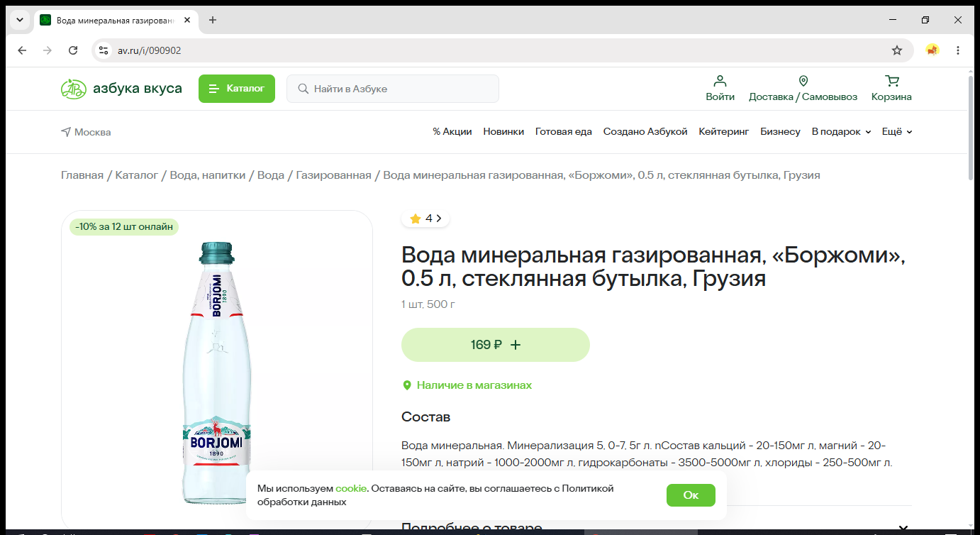
Task: Accept cookies with the Ок button
Action: (691, 495)
